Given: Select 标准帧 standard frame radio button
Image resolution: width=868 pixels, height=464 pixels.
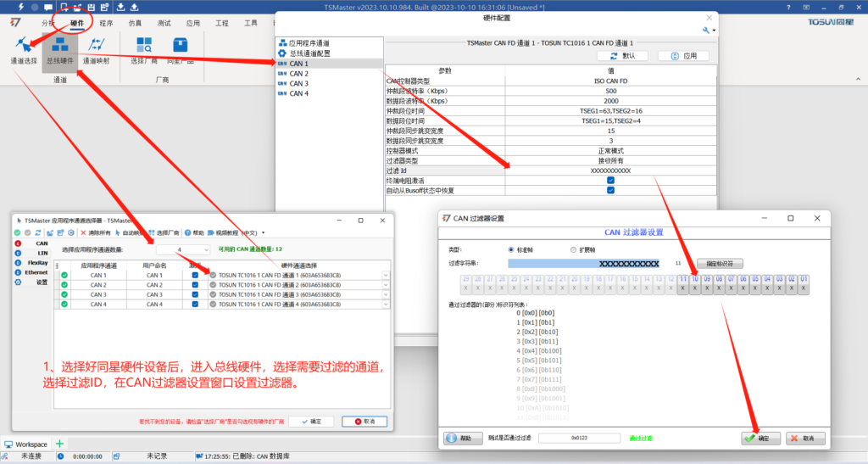Looking at the screenshot, I should coord(511,249).
